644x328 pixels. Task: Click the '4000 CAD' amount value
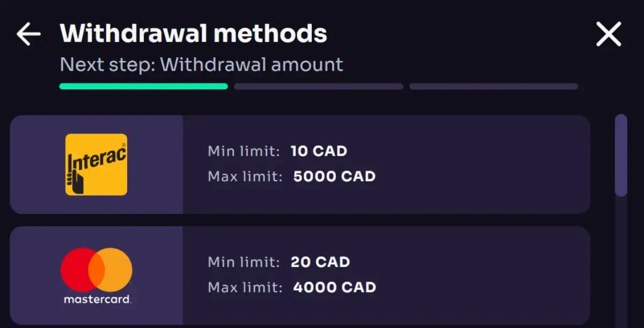[334, 287]
